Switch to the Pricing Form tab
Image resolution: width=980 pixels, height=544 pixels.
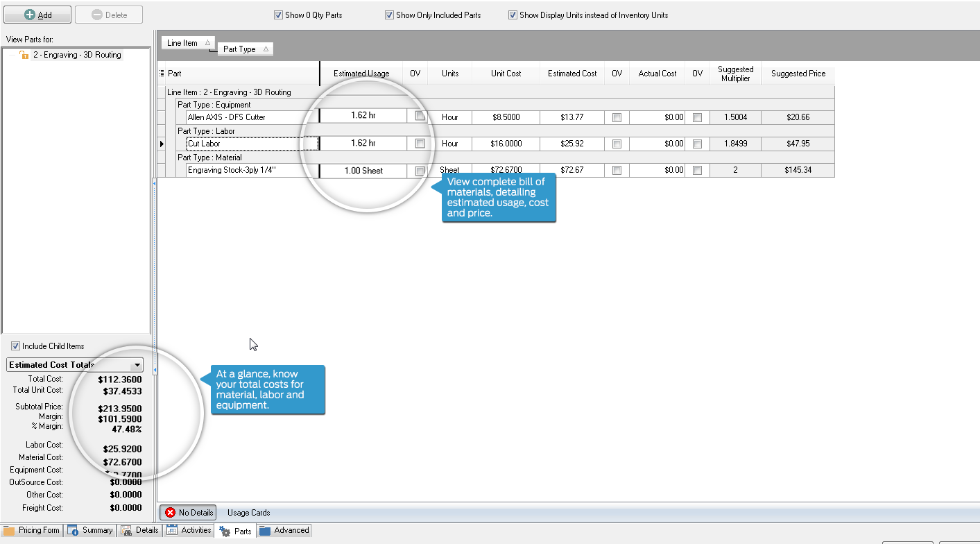point(31,530)
